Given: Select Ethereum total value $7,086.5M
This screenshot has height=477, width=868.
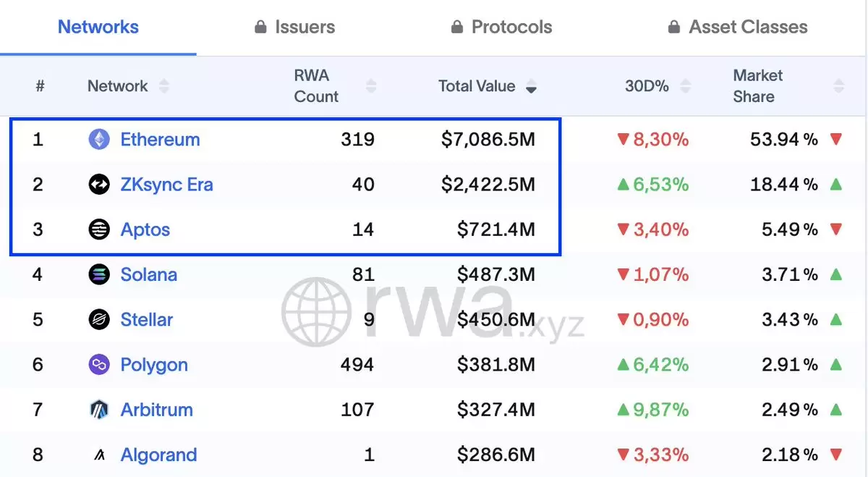Looking at the screenshot, I should [488, 139].
